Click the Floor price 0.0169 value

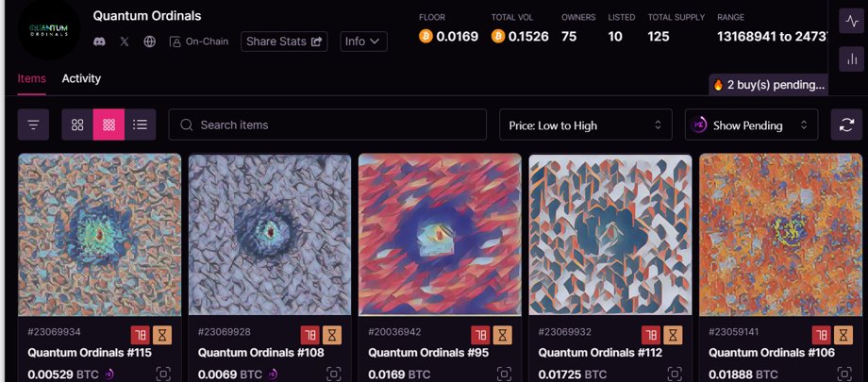click(458, 37)
